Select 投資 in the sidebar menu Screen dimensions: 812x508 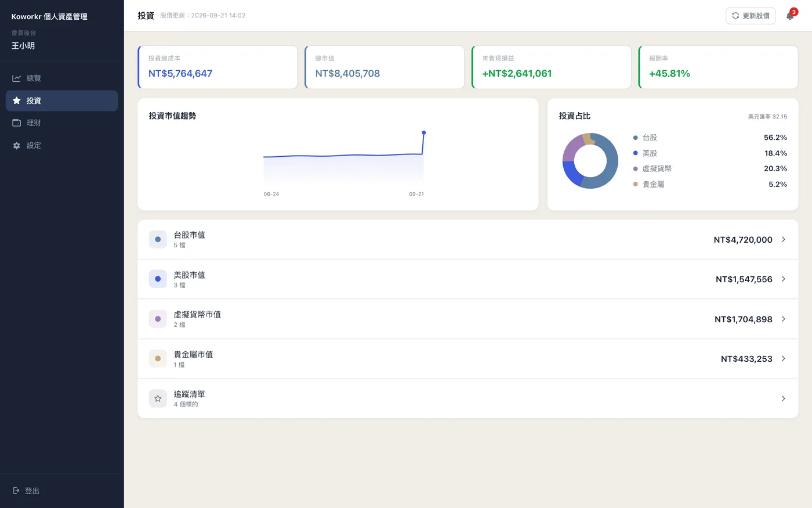point(61,100)
